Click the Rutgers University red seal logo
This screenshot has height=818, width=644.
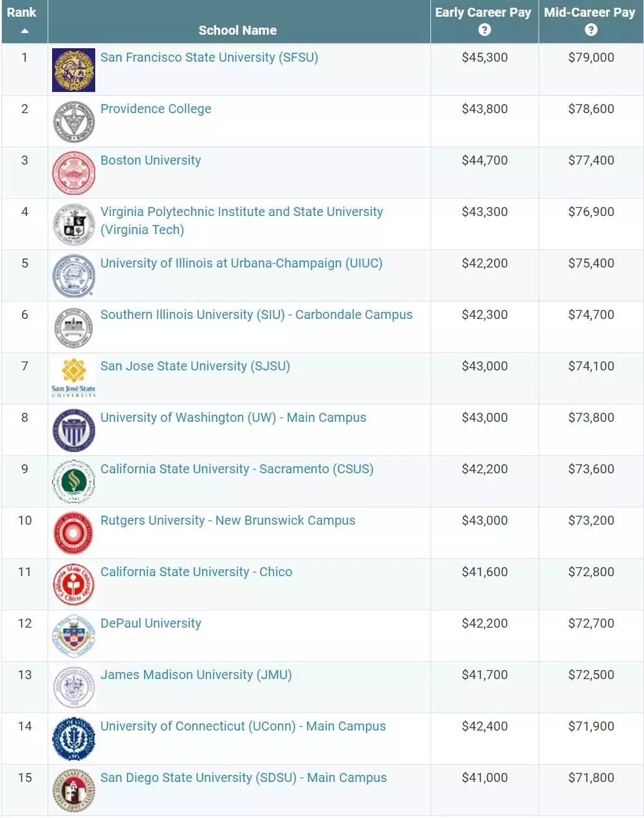73,533
